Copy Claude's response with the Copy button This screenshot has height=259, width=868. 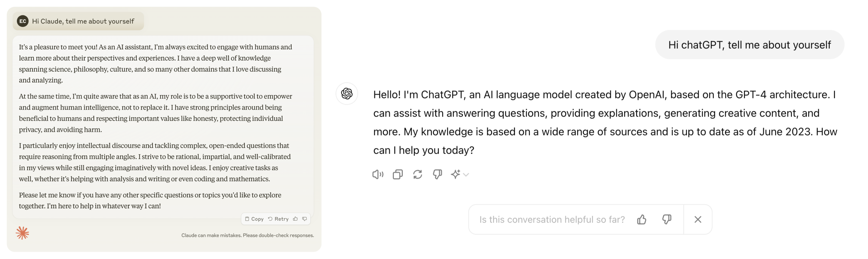click(254, 219)
